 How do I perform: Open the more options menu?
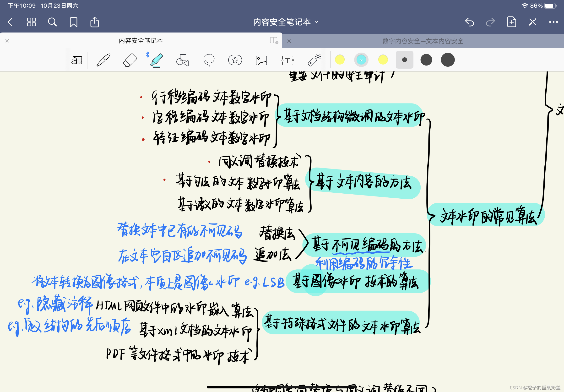[x=553, y=22]
